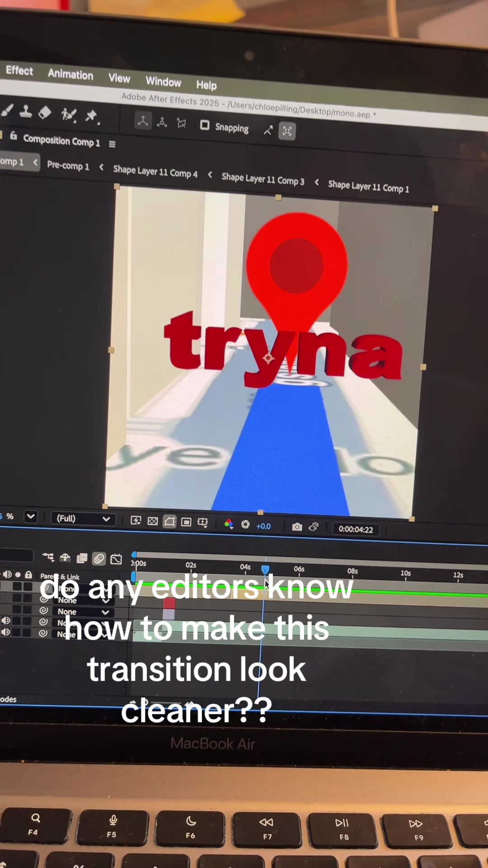
Task: Jump to the 12s ruler mark
Action: (458, 575)
